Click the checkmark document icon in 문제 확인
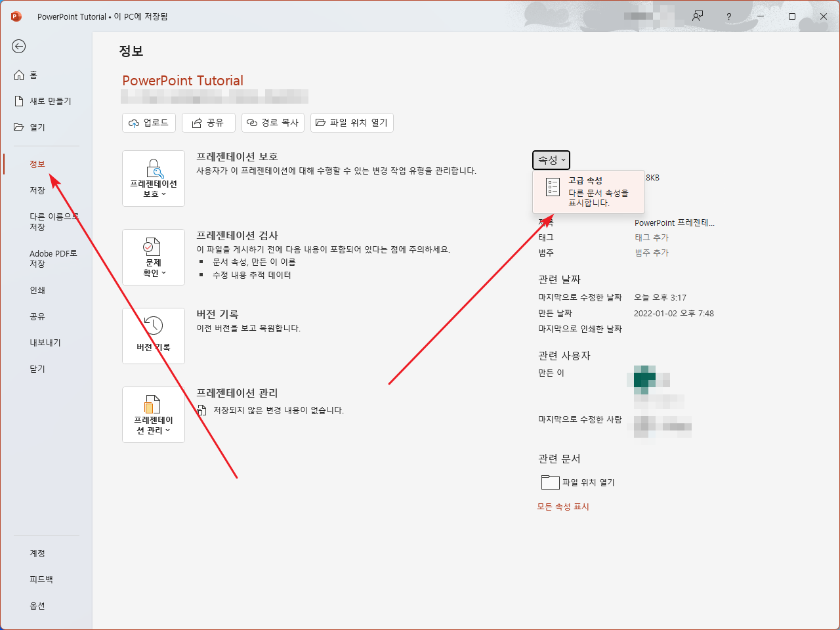The image size is (840, 630). coord(152,247)
